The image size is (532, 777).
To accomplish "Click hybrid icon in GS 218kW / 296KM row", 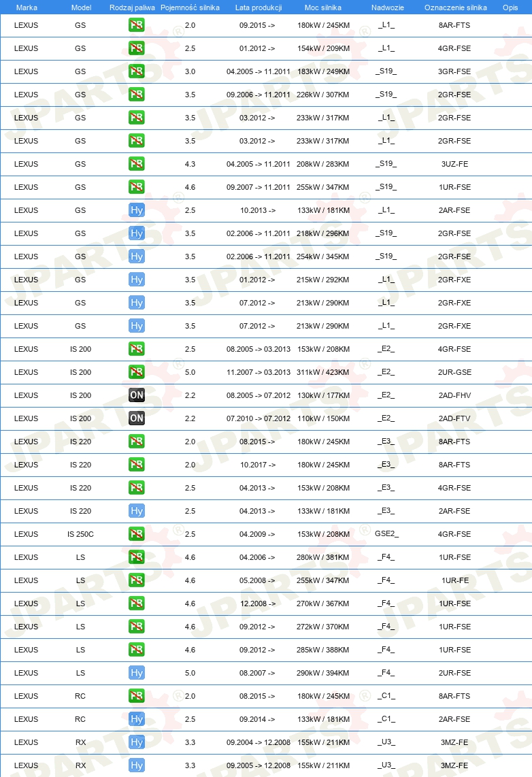I will [136, 233].
